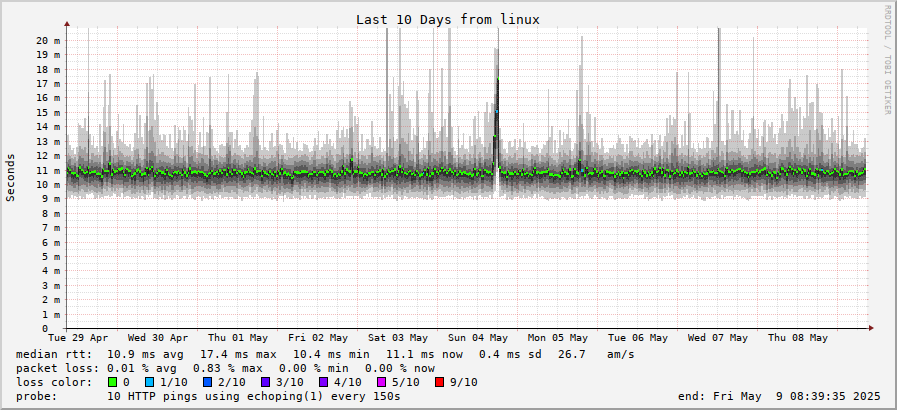This screenshot has height=410, width=897.
Task: Click the green 0 loss color swatch
Action: tap(112, 382)
